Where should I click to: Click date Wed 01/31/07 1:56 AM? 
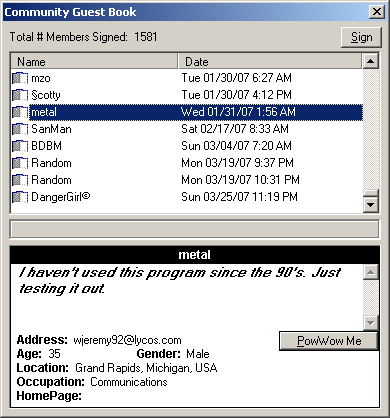tap(238, 112)
